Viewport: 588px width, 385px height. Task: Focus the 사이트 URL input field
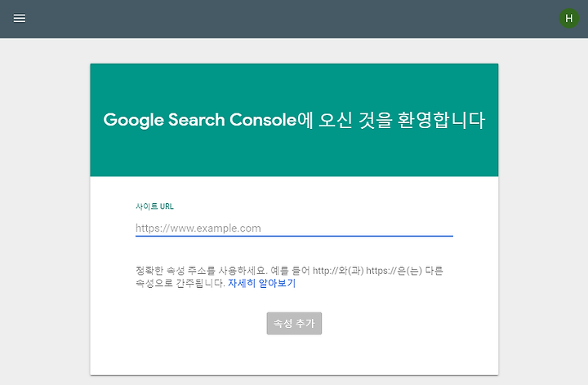click(294, 228)
